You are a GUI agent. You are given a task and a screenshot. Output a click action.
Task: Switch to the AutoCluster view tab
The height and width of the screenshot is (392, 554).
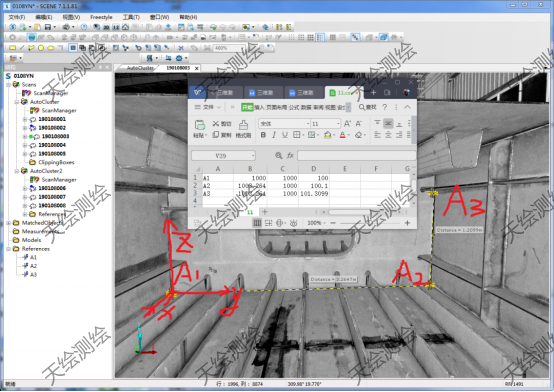point(140,68)
